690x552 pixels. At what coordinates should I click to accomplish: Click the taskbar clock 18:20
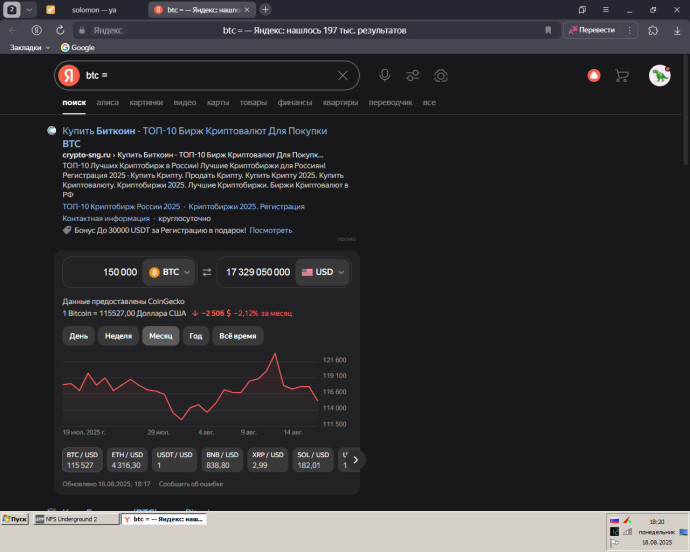click(657, 522)
